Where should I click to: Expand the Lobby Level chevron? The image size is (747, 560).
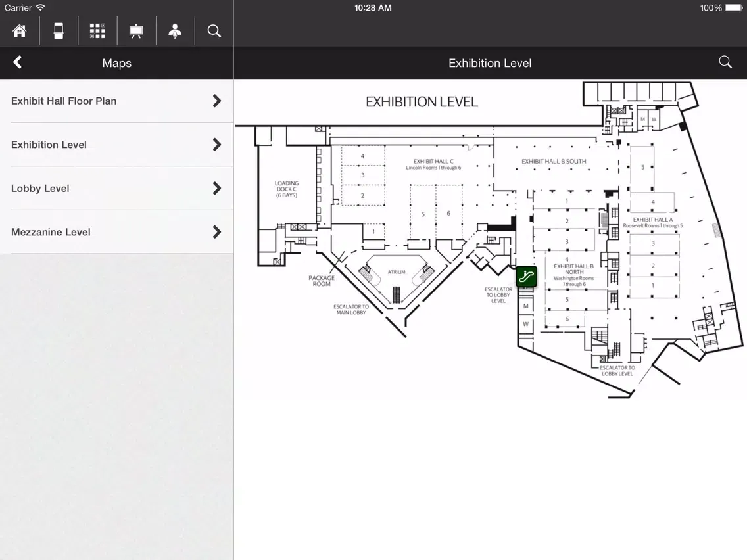pyautogui.click(x=217, y=189)
